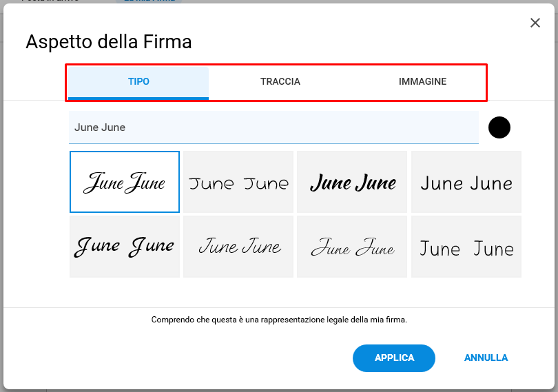This screenshot has width=558, height=392.
Task: Choose the bold calligraphic style in bottom row
Action: (x=125, y=247)
